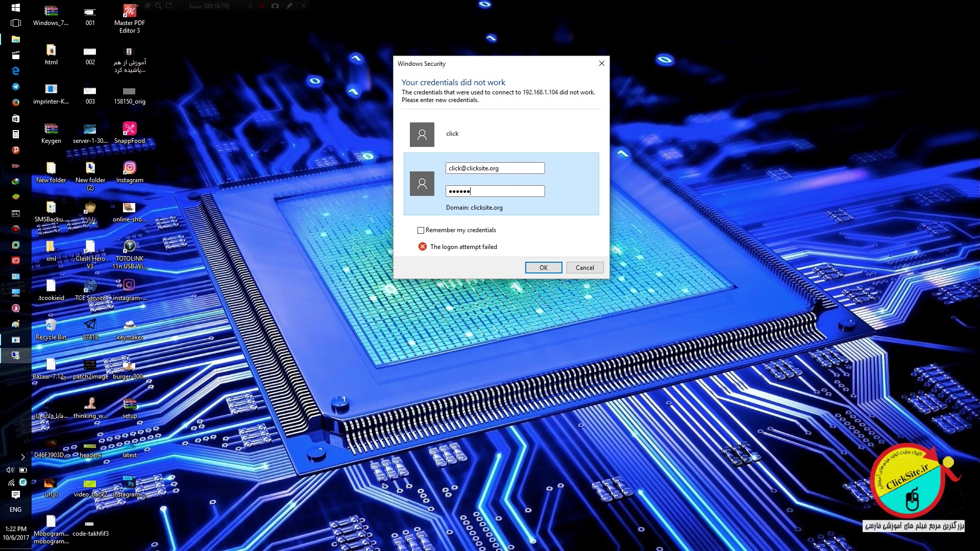980x551 pixels.
Task: Switch the ENG input language indicator
Action: [15, 509]
